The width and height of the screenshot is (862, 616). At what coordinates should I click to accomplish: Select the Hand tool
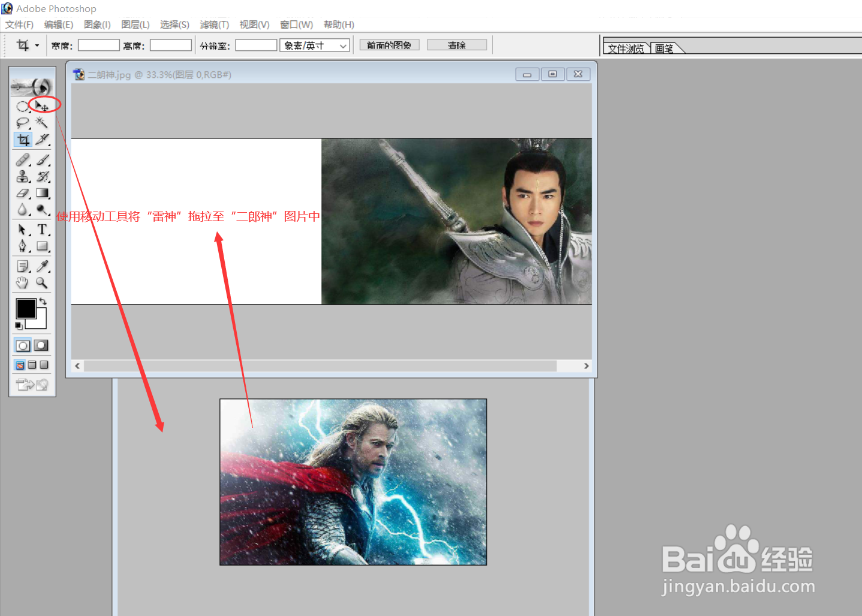pos(23,283)
